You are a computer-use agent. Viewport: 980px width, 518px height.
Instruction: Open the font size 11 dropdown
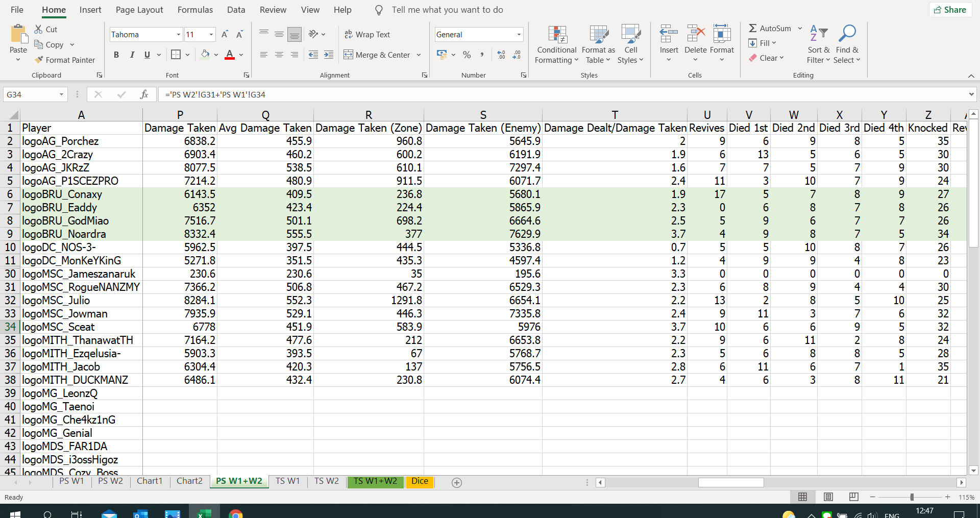(x=211, y=34)
